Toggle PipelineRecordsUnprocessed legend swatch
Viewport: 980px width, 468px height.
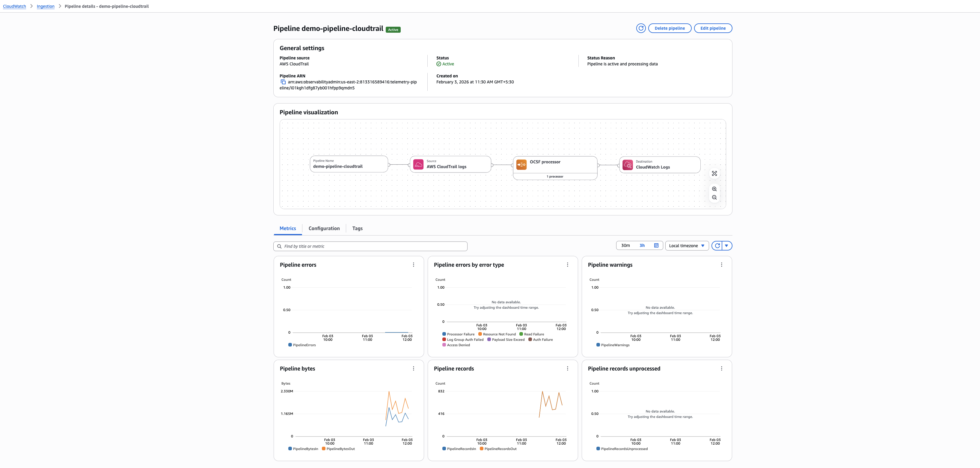pyautogui.click(x=598, y=448)
